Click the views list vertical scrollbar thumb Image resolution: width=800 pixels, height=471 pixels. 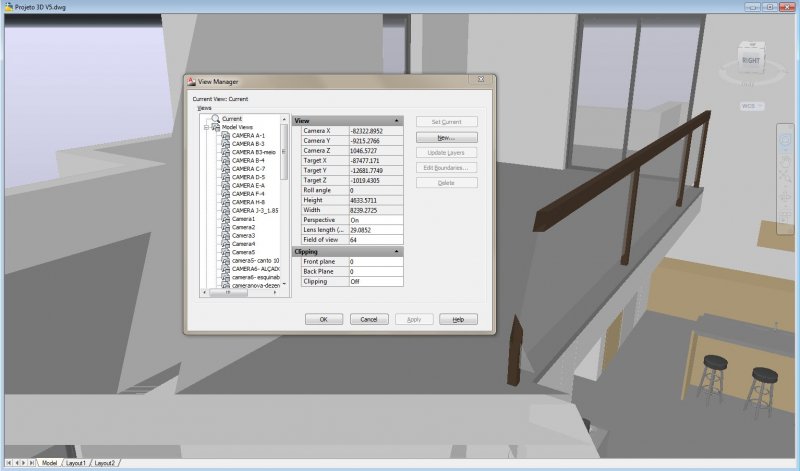pyautogui.click(x=284, y=152)
